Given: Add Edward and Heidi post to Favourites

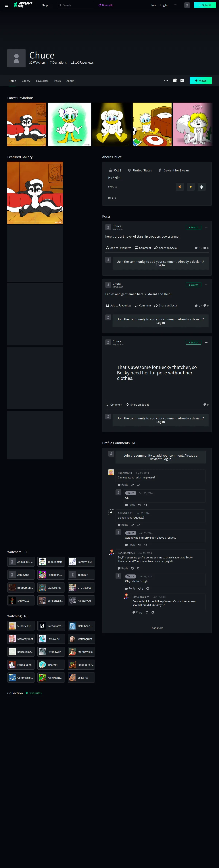Looking at the screenshot, I should (118, 305).
